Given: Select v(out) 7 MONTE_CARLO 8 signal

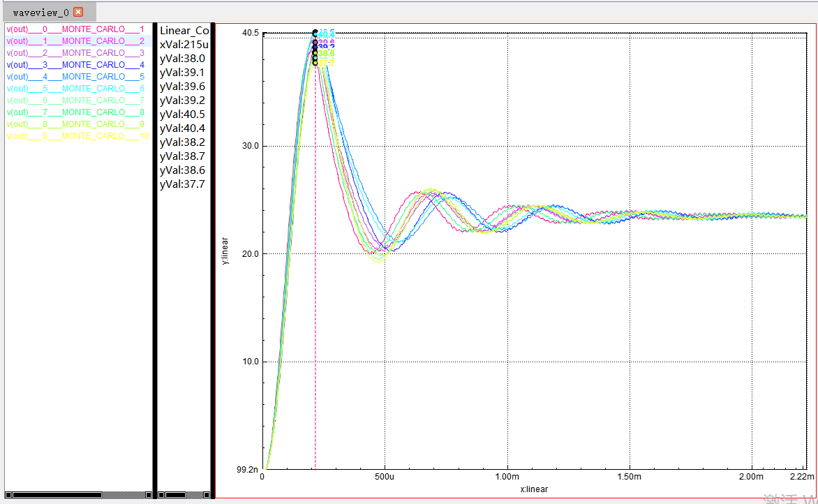Looking at the screenshot, I should [75, 112].
